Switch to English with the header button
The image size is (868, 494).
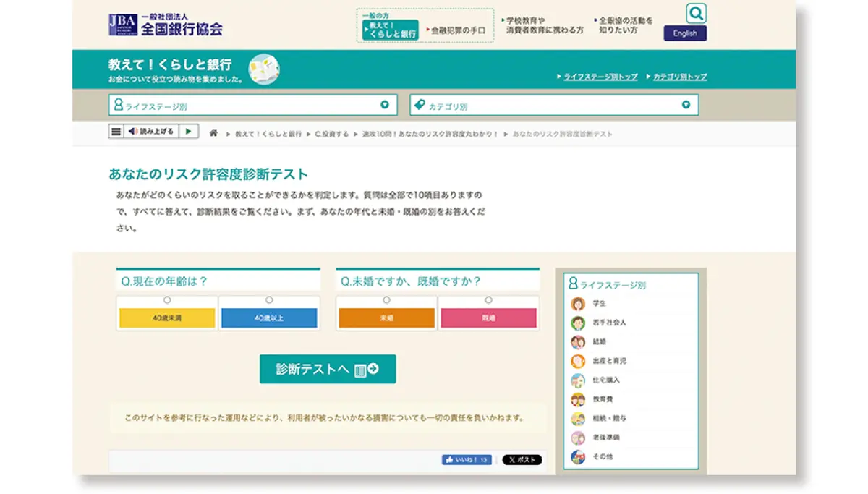(x=684, y=33)
